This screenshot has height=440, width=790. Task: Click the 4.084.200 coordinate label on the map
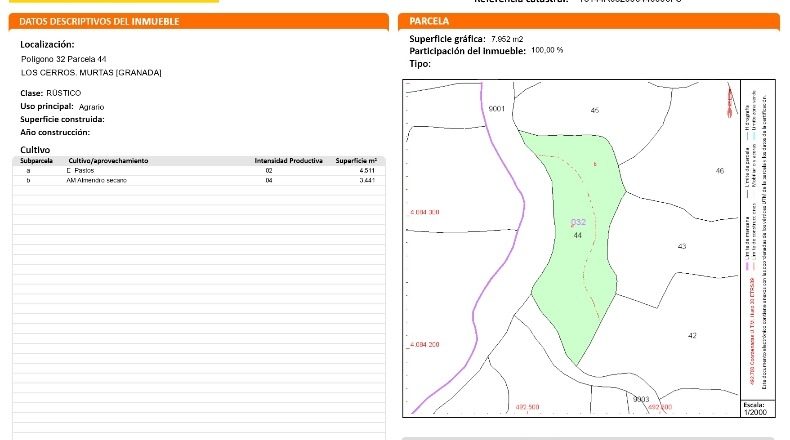(x=424, y=345)
